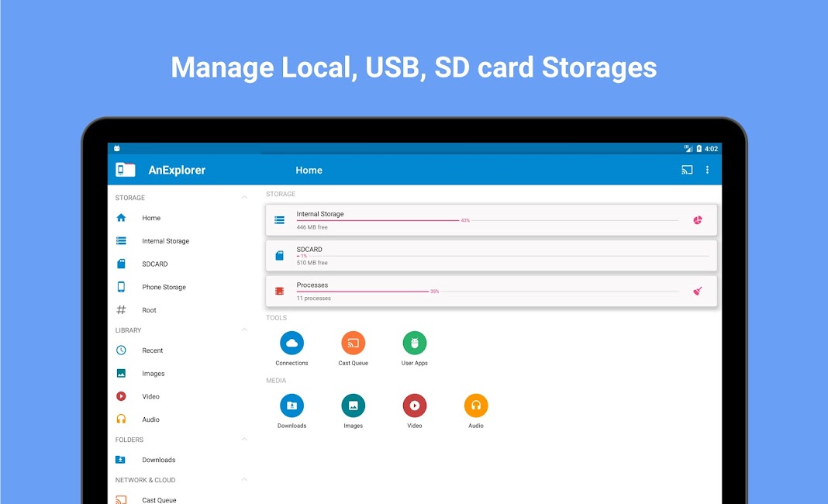Viewport: 828px width, 504px height.
Task: Click the Processes 35% usage bar
Action: coord(487,291)
